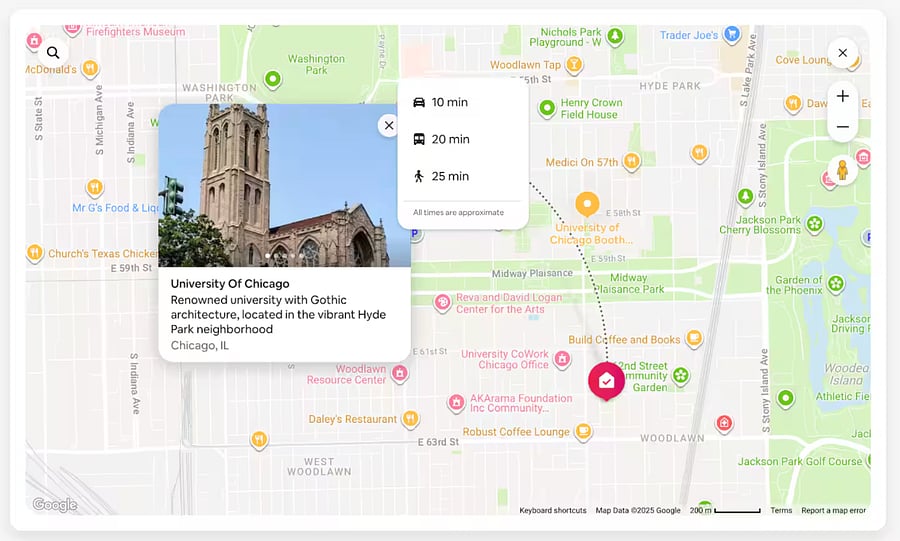Click the University Of Chicago church photo
900x541 pixels.
point(285,185)
